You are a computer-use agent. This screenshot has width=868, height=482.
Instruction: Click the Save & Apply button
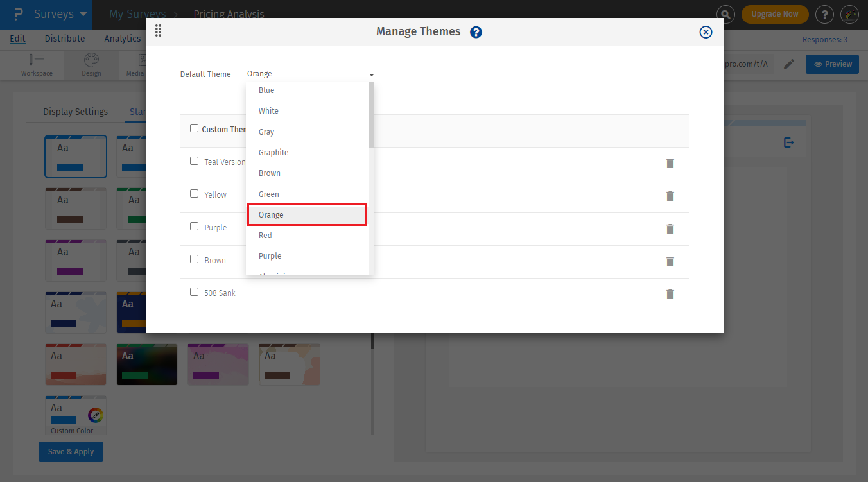[x=71, y=452]
